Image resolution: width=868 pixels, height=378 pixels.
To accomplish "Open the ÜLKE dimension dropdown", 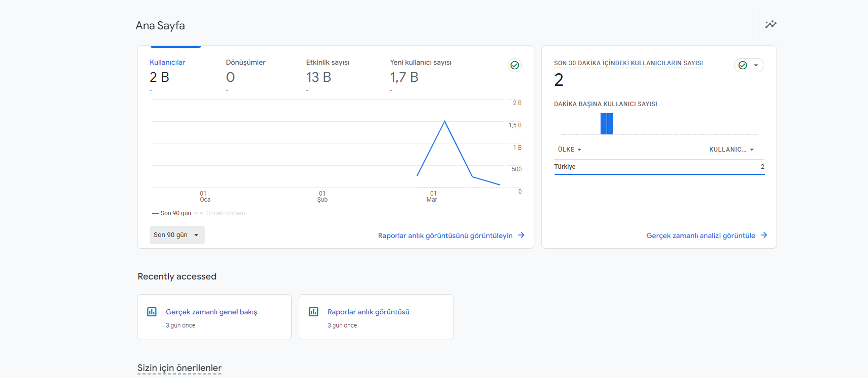I will [570, 150].
